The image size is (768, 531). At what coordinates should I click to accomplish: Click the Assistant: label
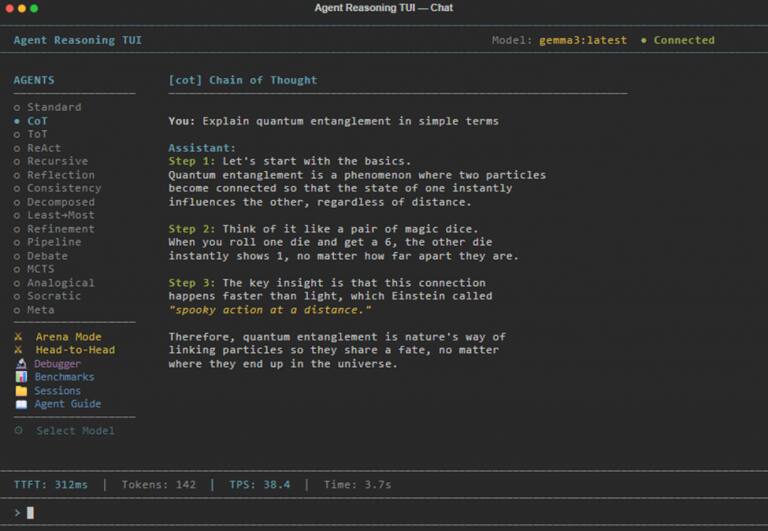click(202, 147)
